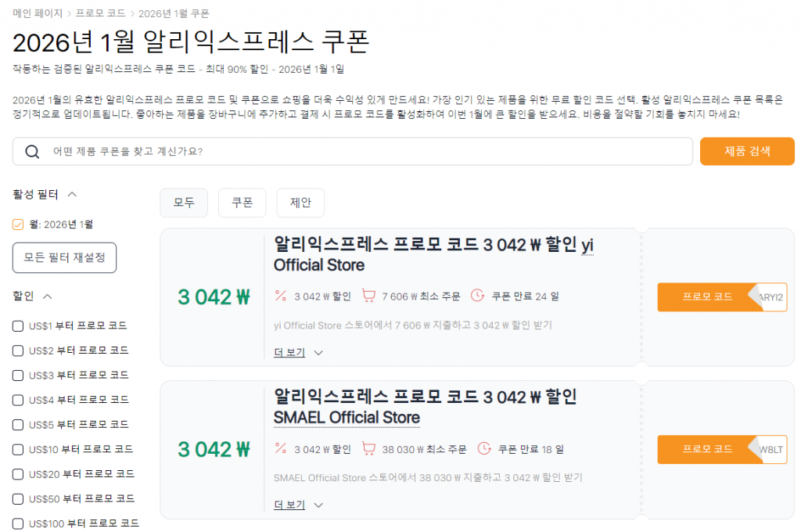Select the 제안 tab
801x532 pixels.
click(300, 203)
